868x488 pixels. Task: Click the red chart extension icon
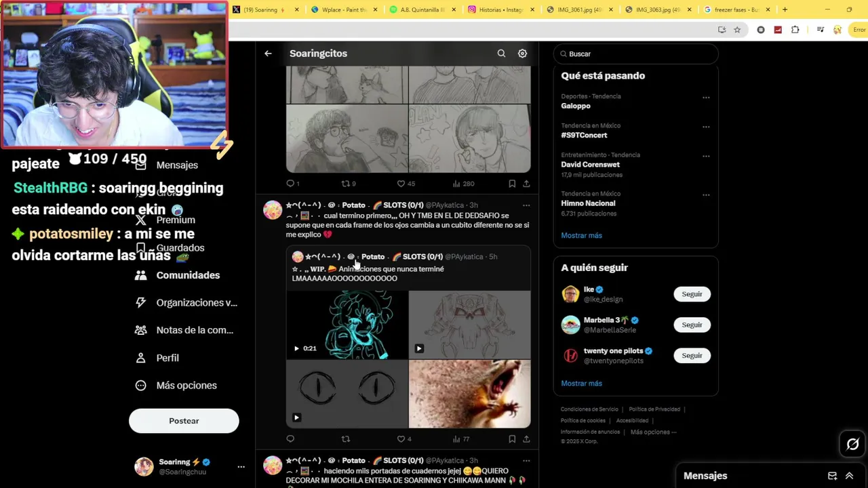click(778, 30)
